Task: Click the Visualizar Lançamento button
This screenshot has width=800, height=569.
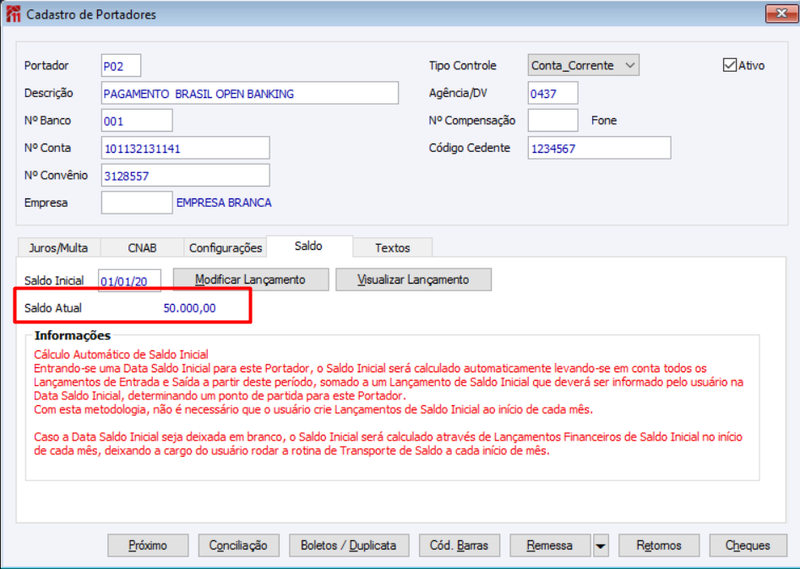Action: [x=413, y=280]
